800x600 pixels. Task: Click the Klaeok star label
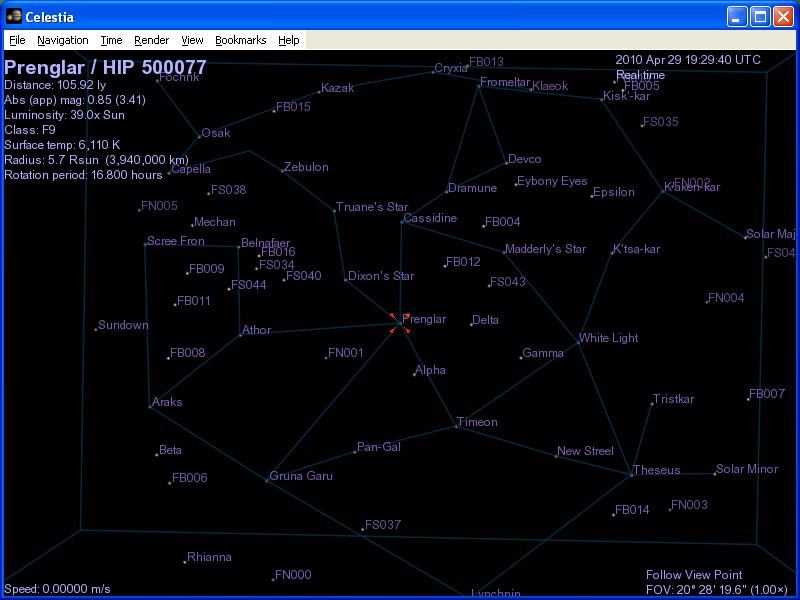[x=550, y=86]
